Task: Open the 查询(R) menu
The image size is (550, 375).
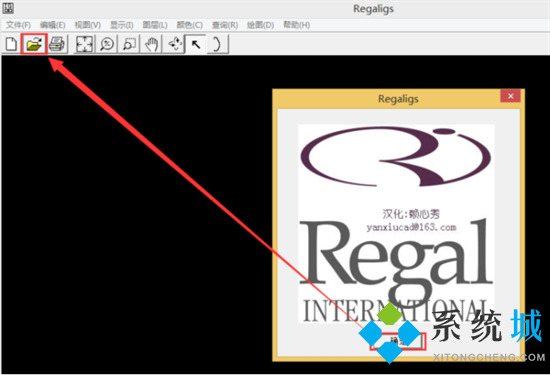Action: [x=225, y=25]
